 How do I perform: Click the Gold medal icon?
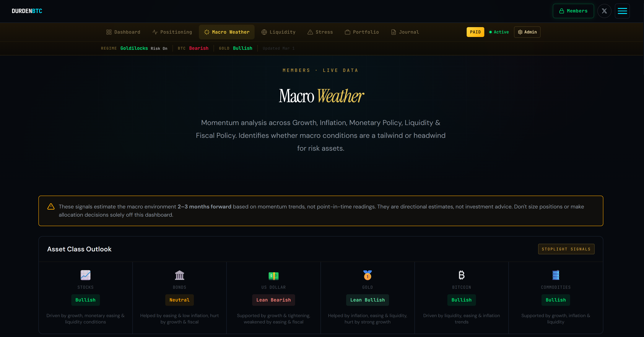pyautogui.click(x=367, y=275)
